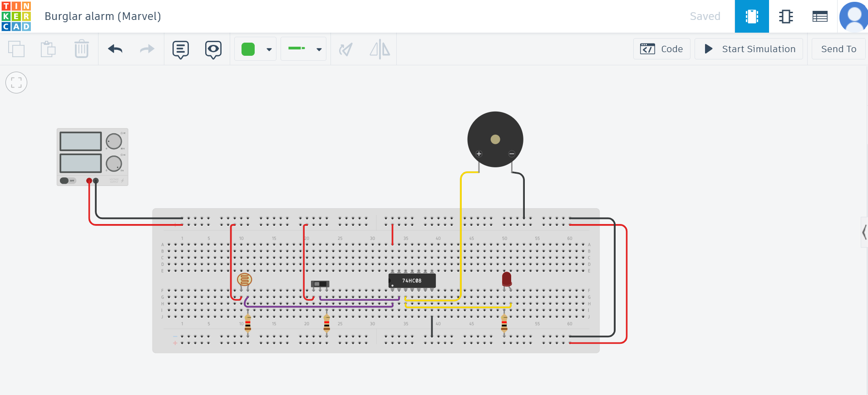
Task: Click the Saved status text
Action: pos(705,16)
